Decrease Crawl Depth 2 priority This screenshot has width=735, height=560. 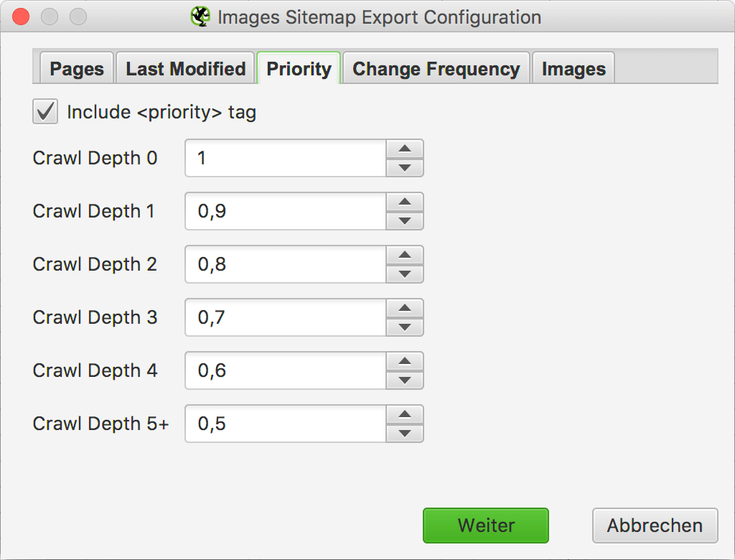[x=405, y=274]
